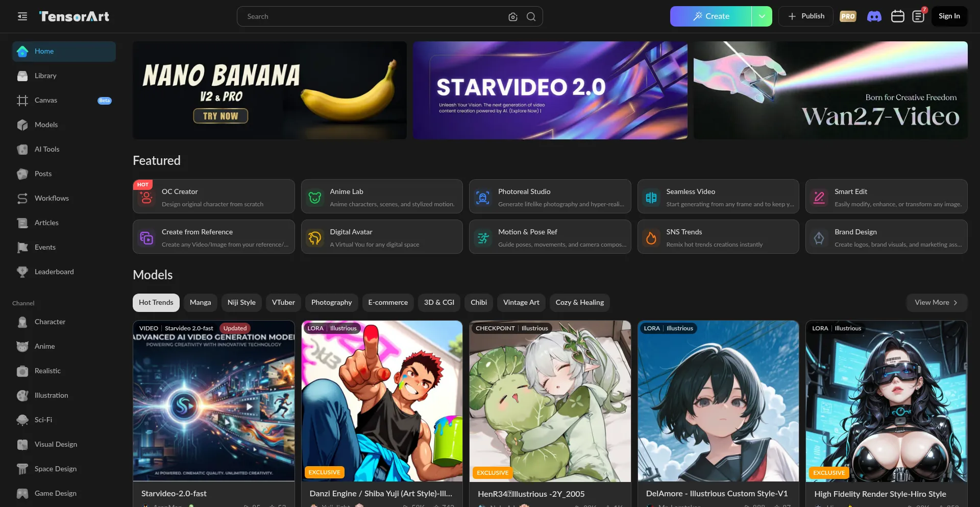Click the Character channel icon
980x507 pixels.
point(22,322)
